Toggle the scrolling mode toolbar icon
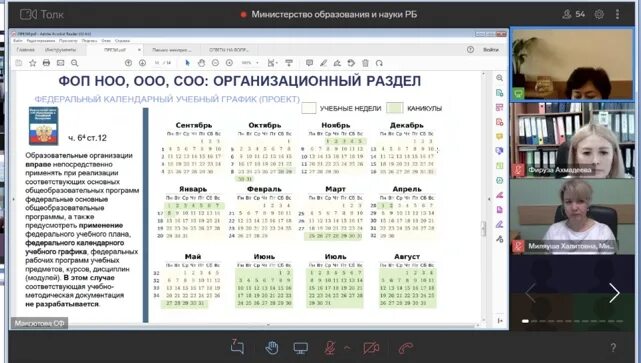This screenshot has height=363, width=641. pyautogui.click(x=289, y=63)
